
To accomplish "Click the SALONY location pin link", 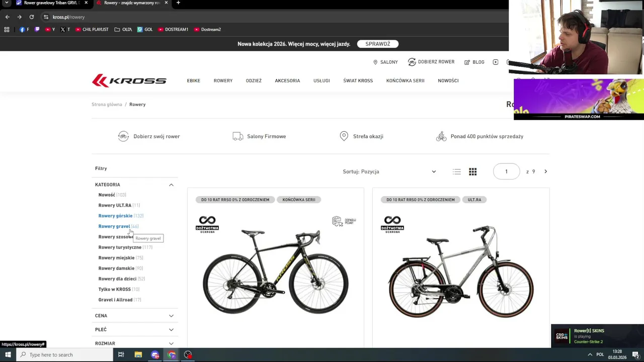I will point(385,62).
